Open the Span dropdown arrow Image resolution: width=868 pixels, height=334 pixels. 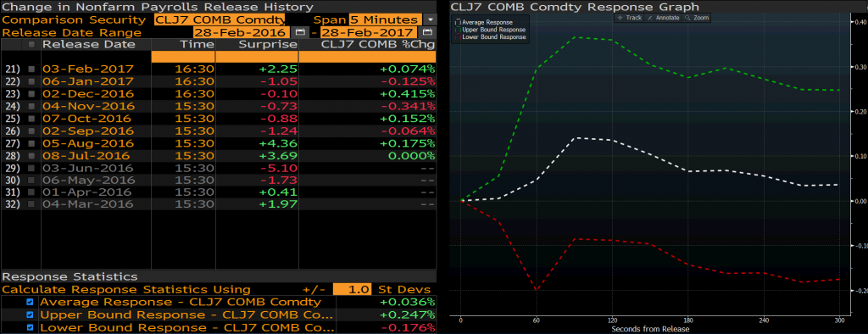tap(430, 20)
